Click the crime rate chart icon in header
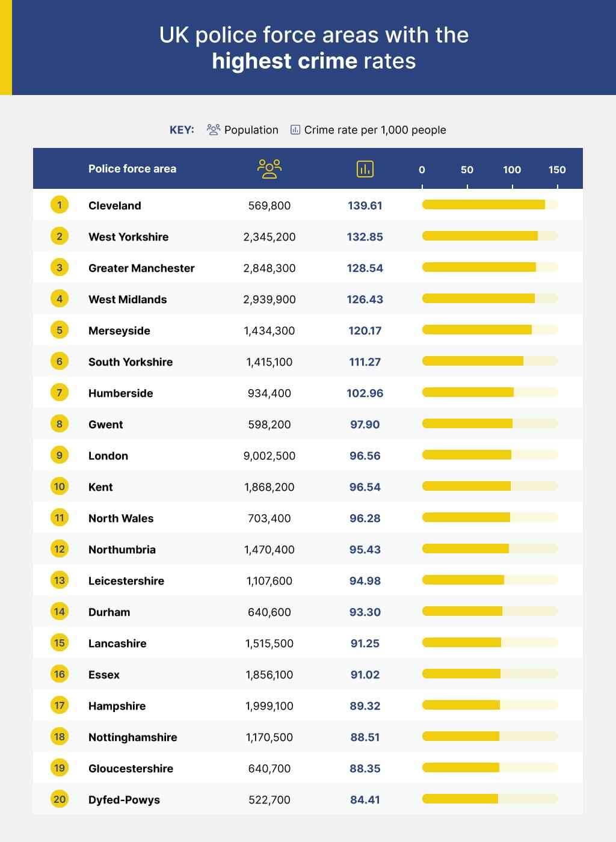Image resolution: width=616 pixels, height=842 pixels. click(x=365, y=169)
